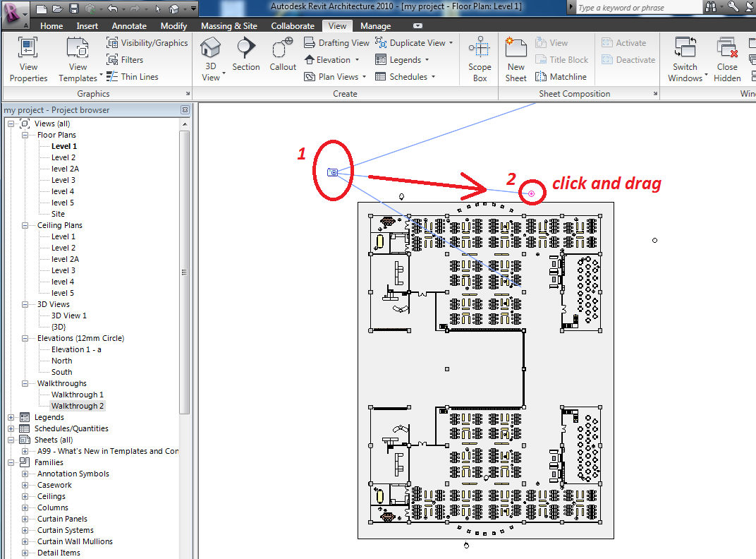Toggle Thin Lines display
The image size is (756, 559).
coord(132,77)
